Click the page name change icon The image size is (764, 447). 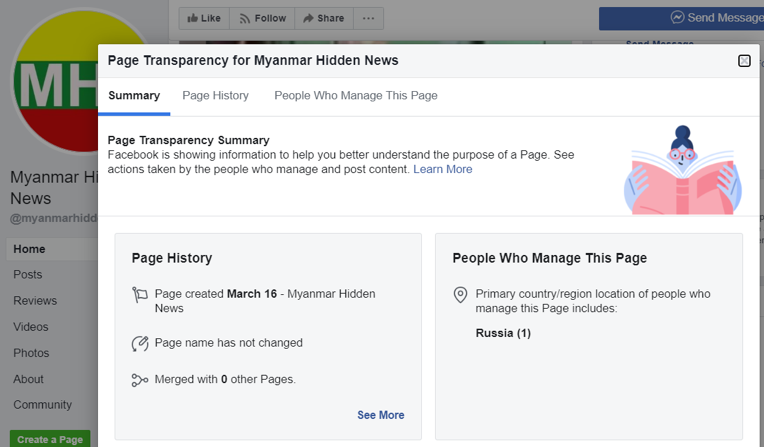140,343
